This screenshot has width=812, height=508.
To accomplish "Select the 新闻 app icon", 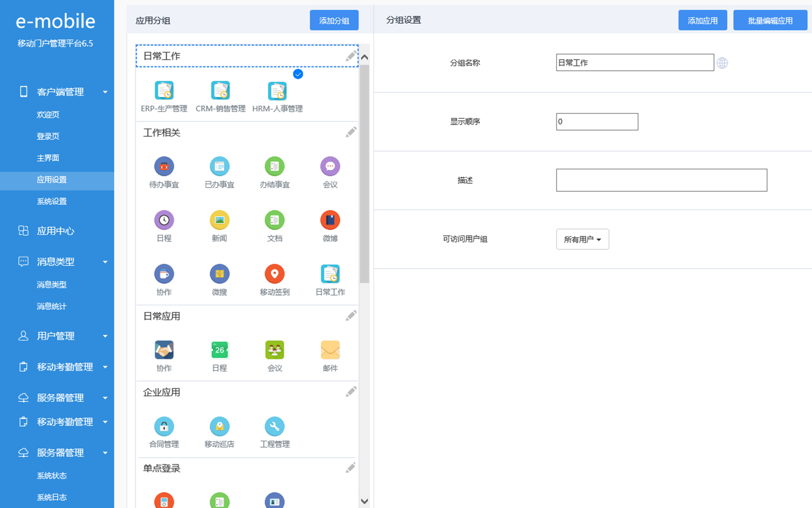I will [219, 220].
